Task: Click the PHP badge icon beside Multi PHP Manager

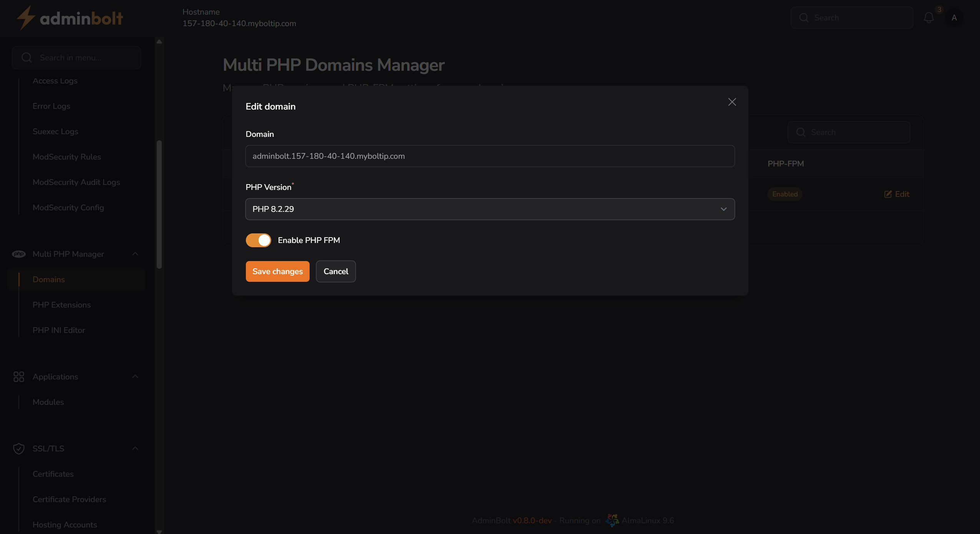Action: pyautogui.click(x=18, y=254)
